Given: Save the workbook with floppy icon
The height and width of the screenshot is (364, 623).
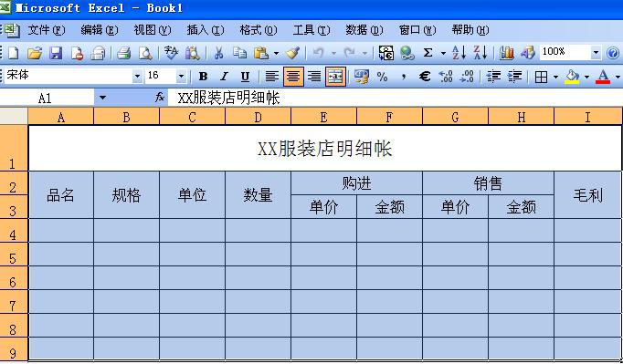Looking at the screenshot, I should (56, 53).
